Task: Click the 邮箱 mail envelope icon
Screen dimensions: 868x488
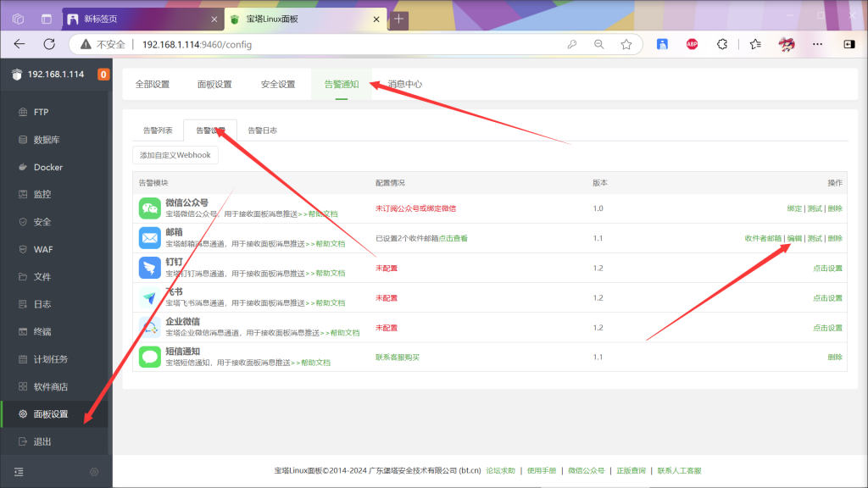Action: coord(149,238)
